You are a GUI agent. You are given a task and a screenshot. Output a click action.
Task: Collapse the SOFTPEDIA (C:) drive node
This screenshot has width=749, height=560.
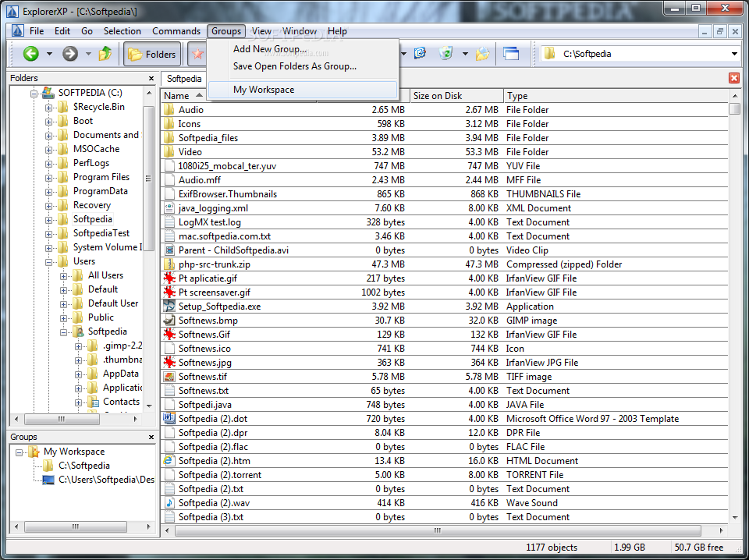pyautogui.click(x=34, y=93)
